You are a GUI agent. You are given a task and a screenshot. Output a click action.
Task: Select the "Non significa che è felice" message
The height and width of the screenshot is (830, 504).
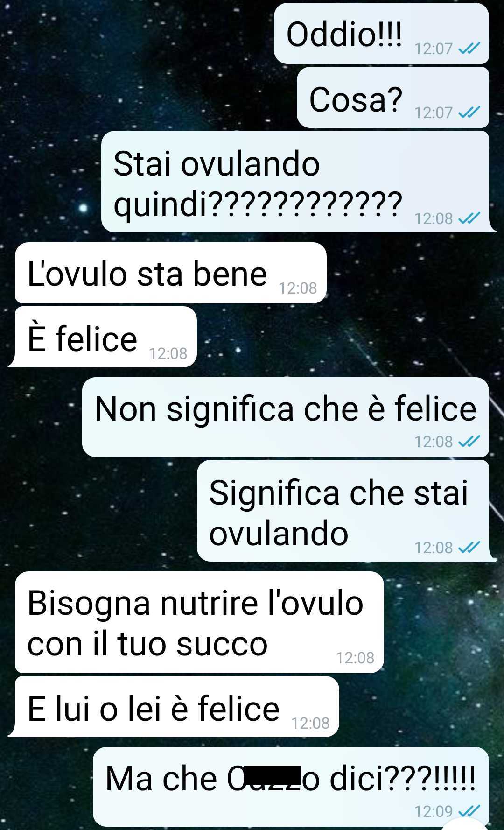point(286,417)
